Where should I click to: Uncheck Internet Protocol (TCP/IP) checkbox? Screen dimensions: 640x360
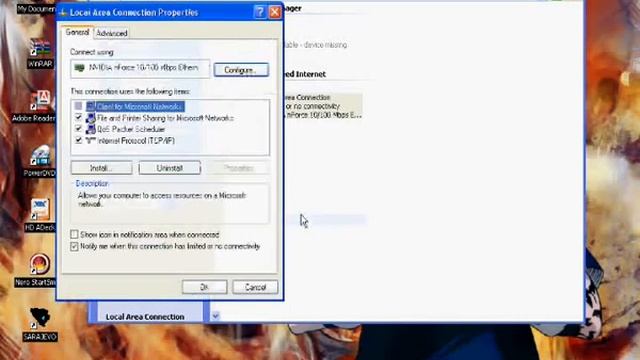(x=78, y=140)
